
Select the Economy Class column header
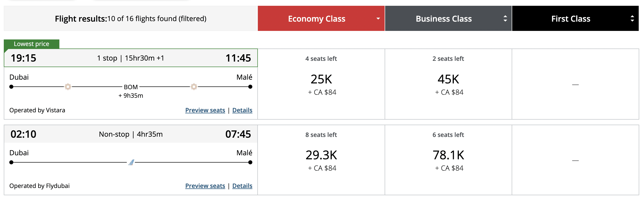pos(316,19)
